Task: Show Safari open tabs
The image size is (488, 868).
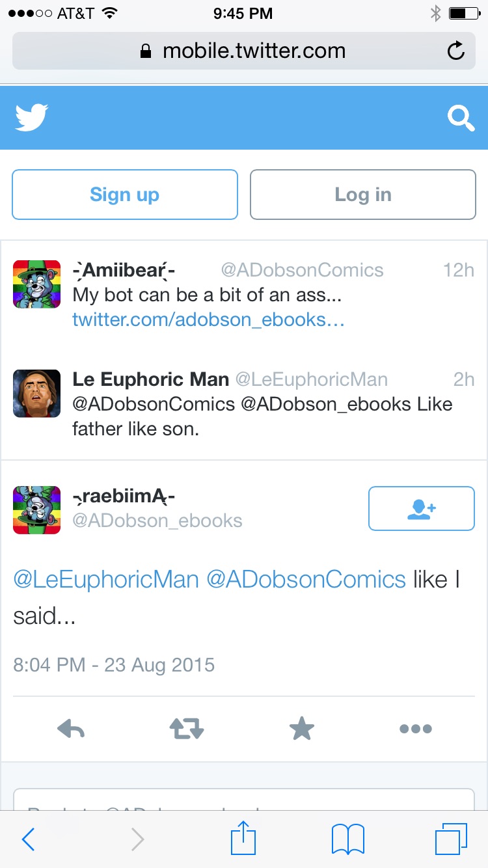Action: tap(451, 839)
